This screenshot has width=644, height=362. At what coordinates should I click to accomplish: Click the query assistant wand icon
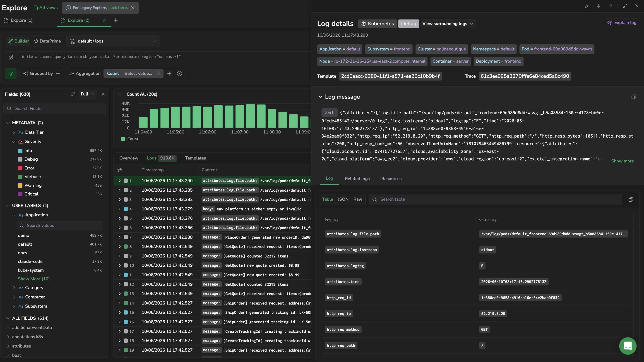11,57
